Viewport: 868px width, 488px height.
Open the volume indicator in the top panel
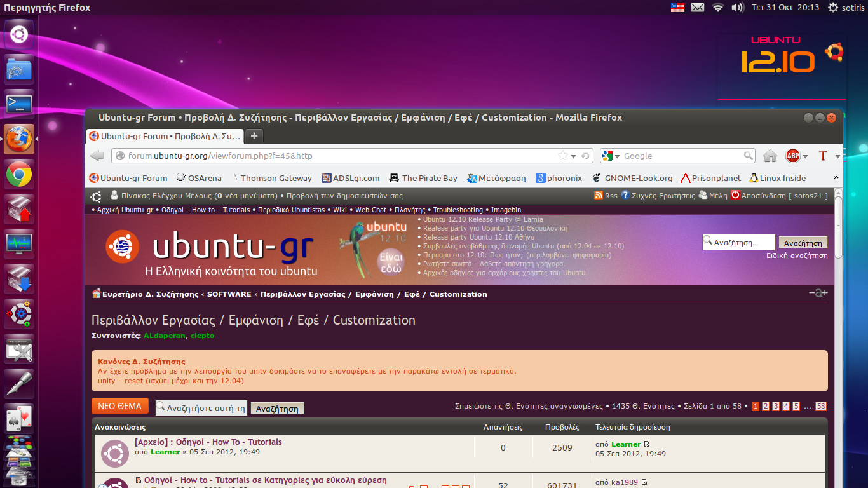[x=737, y=8]
